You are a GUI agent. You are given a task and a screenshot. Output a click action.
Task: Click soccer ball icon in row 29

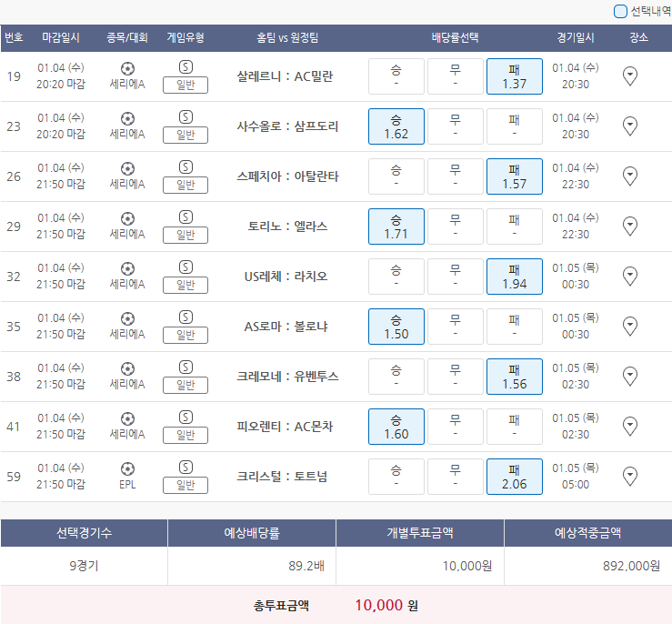127,218
